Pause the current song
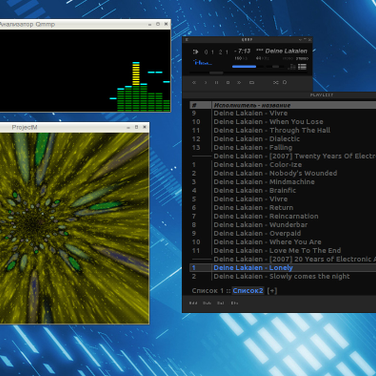 tap(216, 82)
